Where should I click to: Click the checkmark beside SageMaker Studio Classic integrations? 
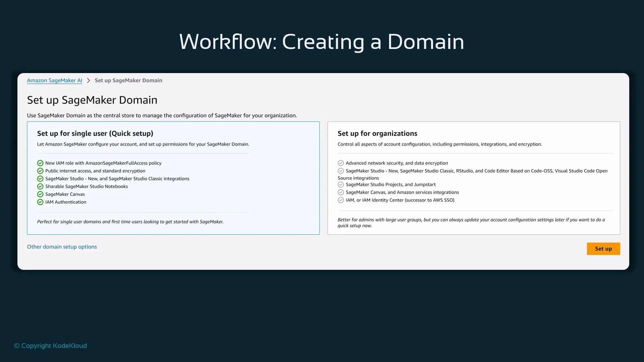[40, 179]
